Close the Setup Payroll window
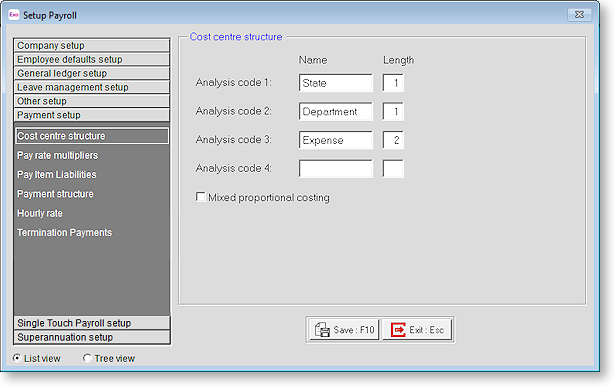The image size is (615, 387). coord(579,15)
